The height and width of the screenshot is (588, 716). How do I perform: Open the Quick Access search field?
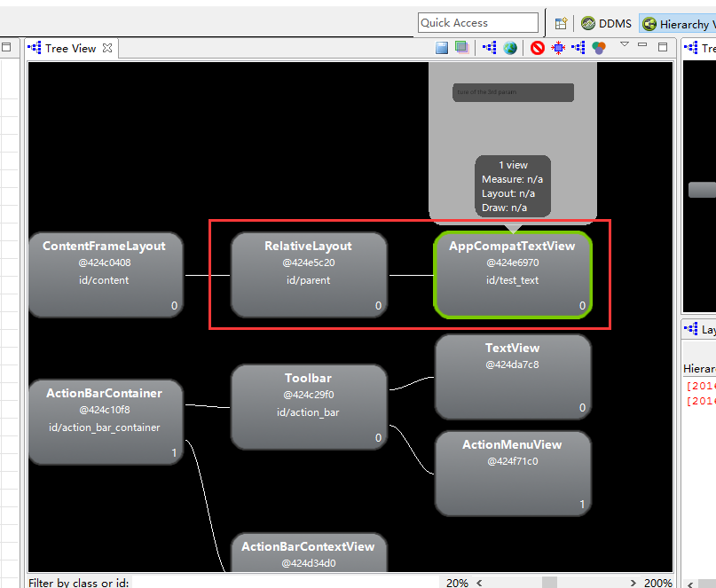point(478,22)
